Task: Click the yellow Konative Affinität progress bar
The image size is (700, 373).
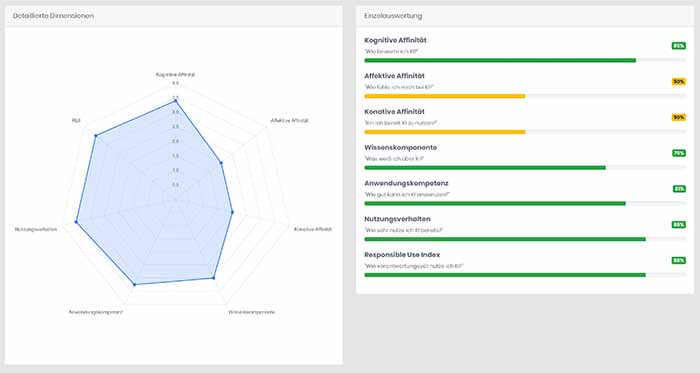Action: pos(445,132)
